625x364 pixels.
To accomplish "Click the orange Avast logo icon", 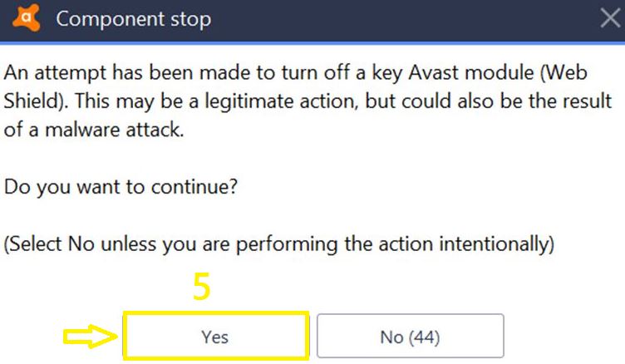I will point(26,17).
